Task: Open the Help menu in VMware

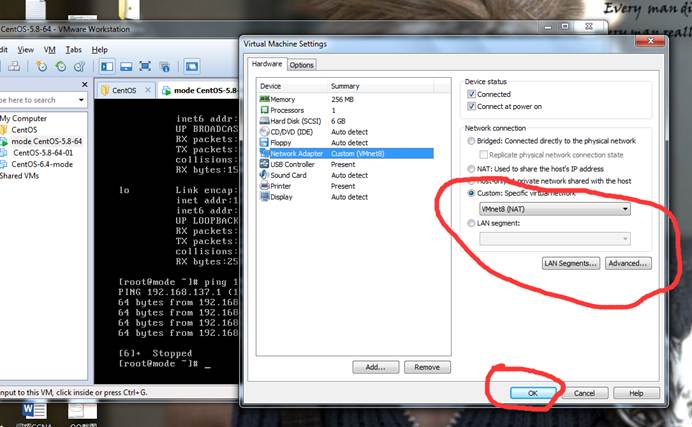Action: pos(100,49)
